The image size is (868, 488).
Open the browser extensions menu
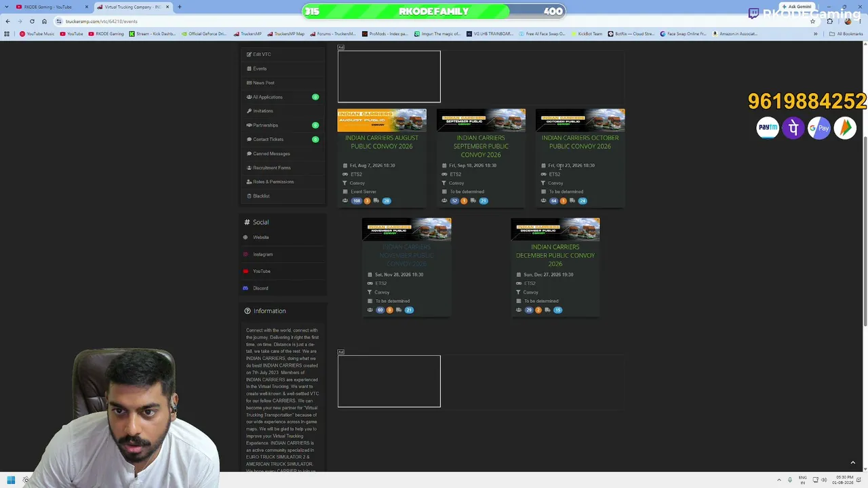coord(830,21)
